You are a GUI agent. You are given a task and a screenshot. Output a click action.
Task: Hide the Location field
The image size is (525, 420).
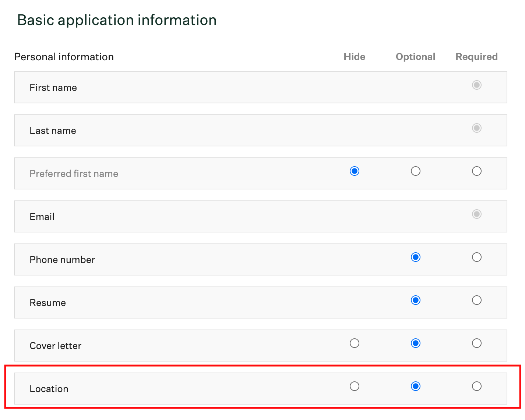(x=354, y=386)
